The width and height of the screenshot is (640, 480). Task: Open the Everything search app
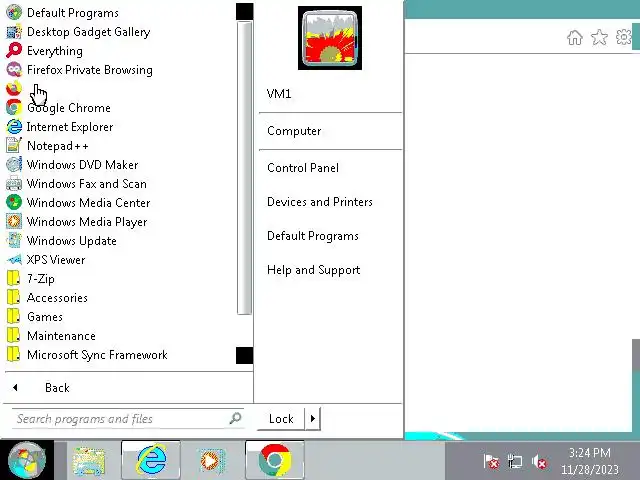pyautogui.click(x=44, y=51)
